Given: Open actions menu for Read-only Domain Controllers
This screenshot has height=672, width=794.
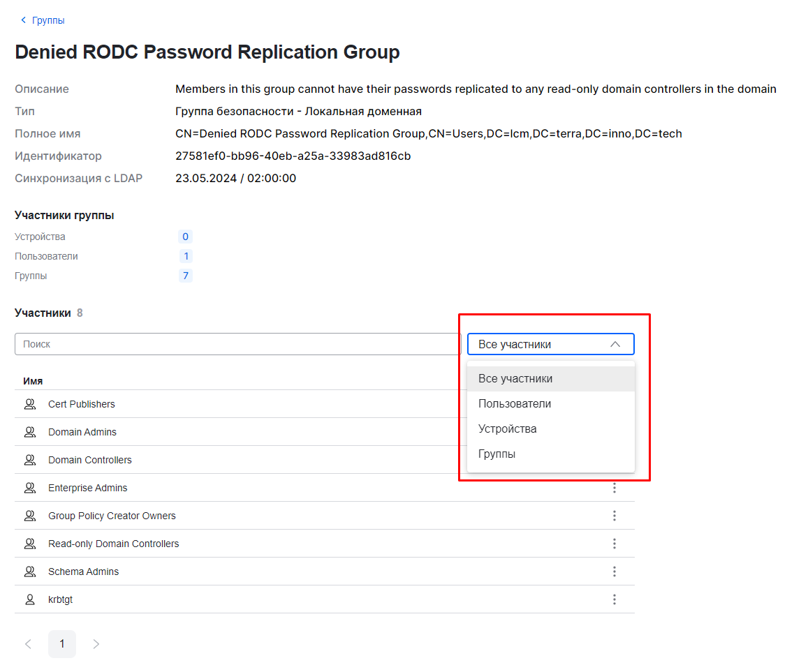Looking at the screenshot, I should [615, 544].
